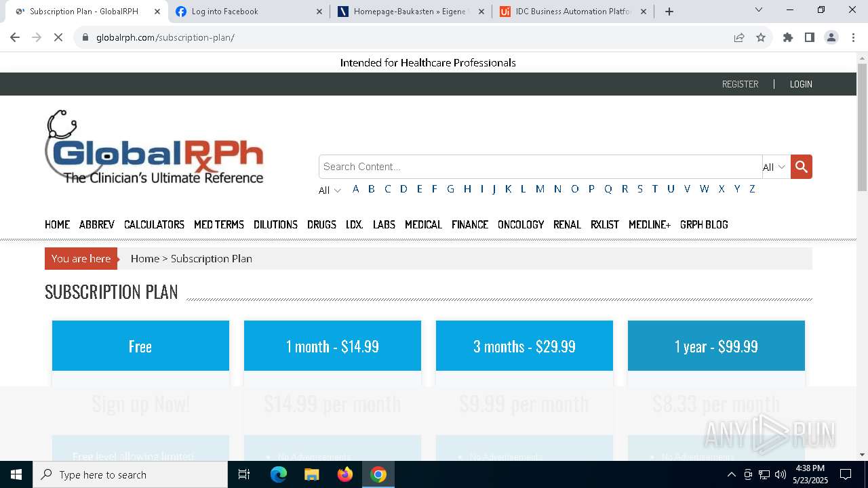Switch to Log into Facebook tab
The image size is (868, 488).
[248, 11]
